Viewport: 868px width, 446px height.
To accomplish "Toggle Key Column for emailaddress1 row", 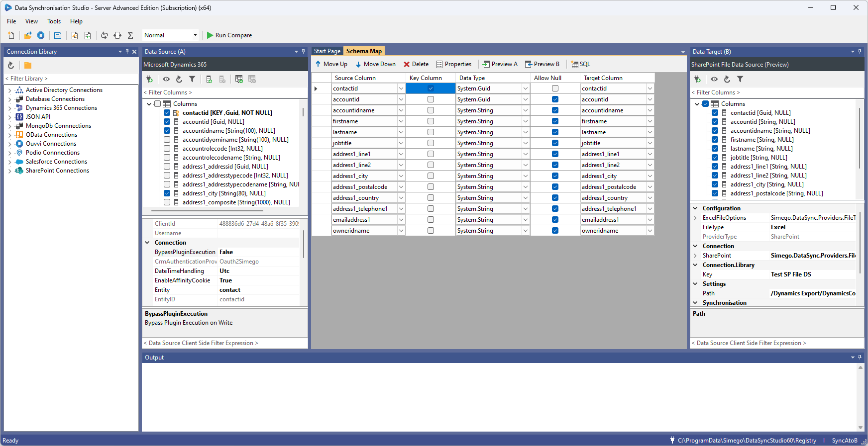I will point(431,220).
